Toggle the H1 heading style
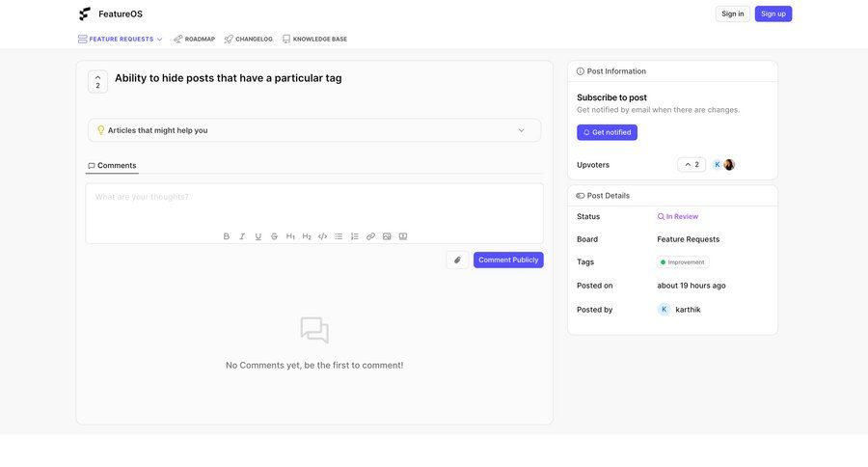868x467 pixels. (290, 236)
